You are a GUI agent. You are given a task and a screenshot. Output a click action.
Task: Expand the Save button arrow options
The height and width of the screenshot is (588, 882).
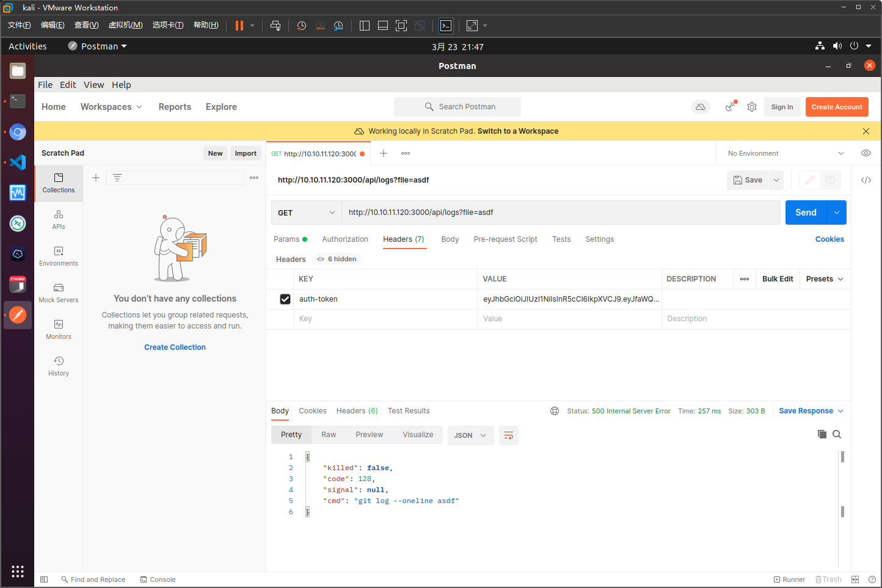776,180
